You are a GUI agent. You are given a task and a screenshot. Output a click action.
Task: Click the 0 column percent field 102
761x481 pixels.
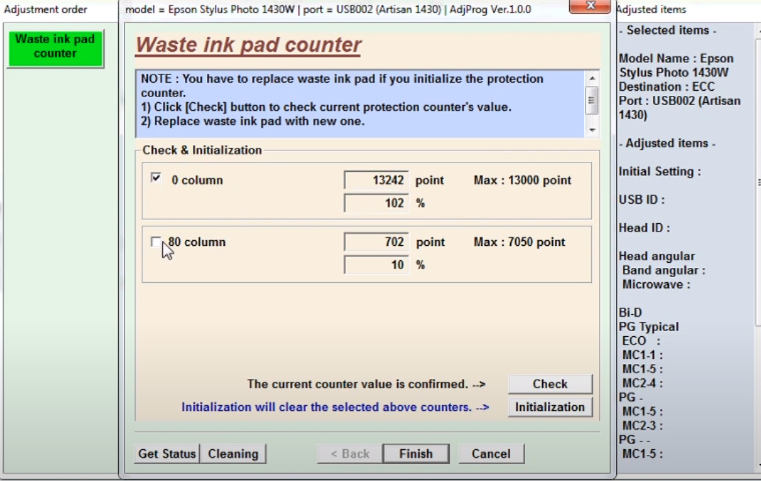coord(376,203)
